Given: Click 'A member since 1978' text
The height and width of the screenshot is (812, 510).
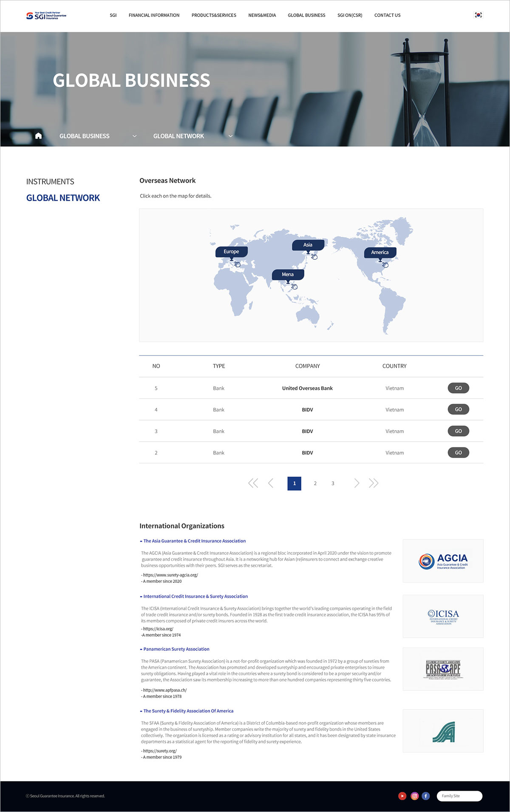Looking at the screenshot, I should click(162, 696).
